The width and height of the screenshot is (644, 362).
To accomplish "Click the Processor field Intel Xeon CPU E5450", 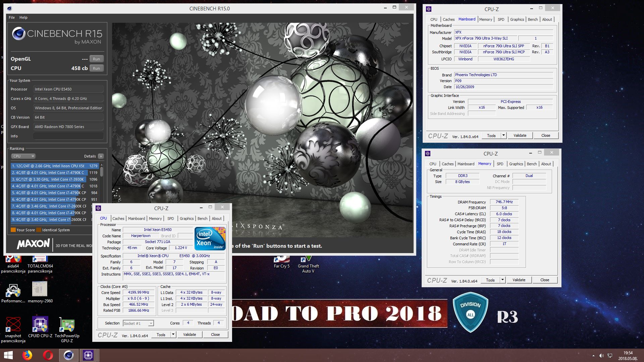I will click(x=68, y=89).
